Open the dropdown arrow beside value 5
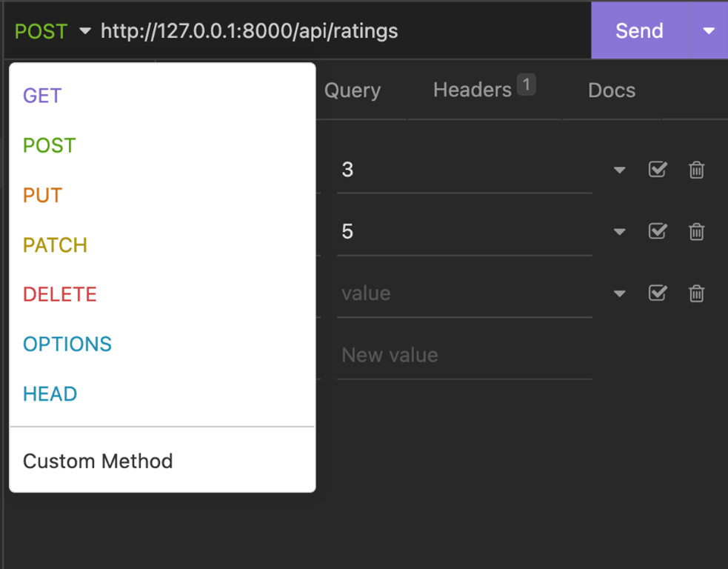 (619, 232)
